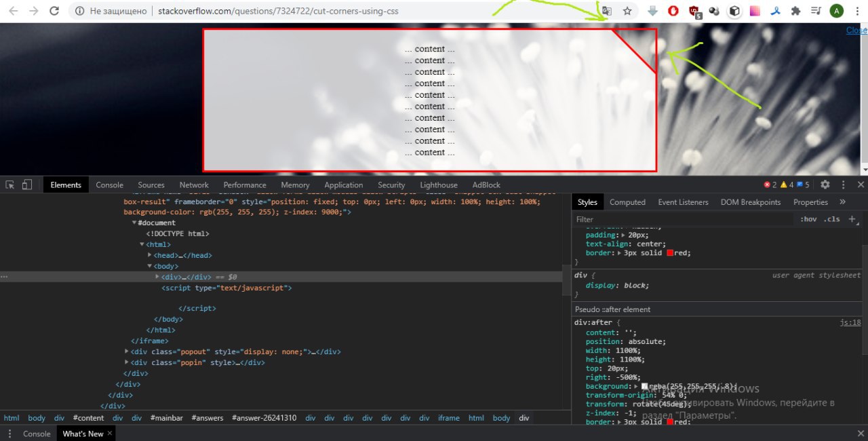Viewport: 868px width, 441px height.
Task: Collapse the body element node
Action: 150,266
